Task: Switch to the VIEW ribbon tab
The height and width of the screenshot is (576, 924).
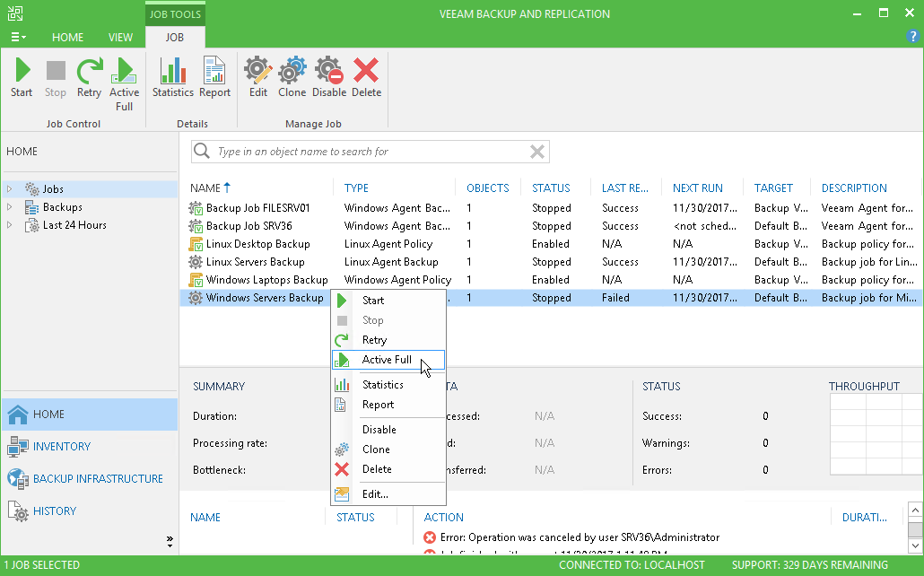Action: pos(120,37)
